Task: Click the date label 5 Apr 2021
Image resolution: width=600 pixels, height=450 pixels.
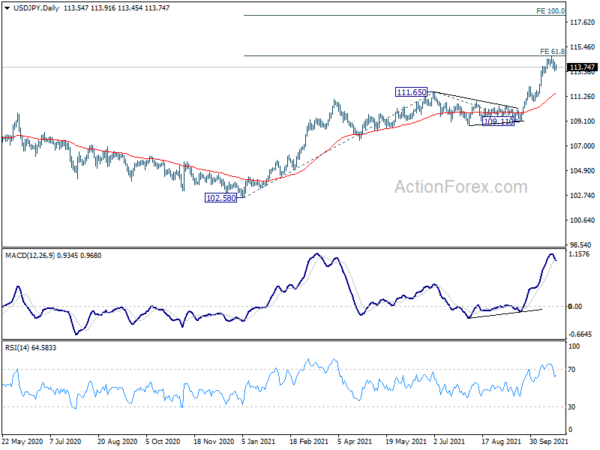Action: tap(354, 442)
